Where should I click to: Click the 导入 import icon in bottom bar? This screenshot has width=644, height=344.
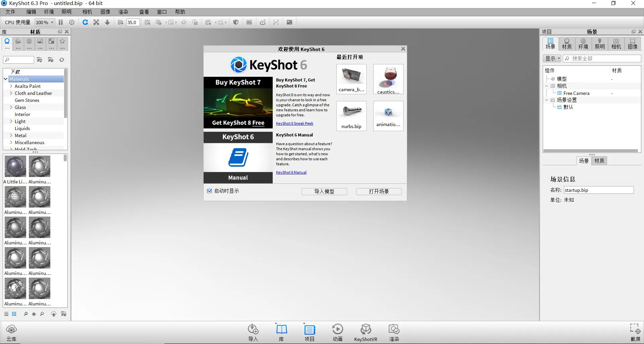253,333
